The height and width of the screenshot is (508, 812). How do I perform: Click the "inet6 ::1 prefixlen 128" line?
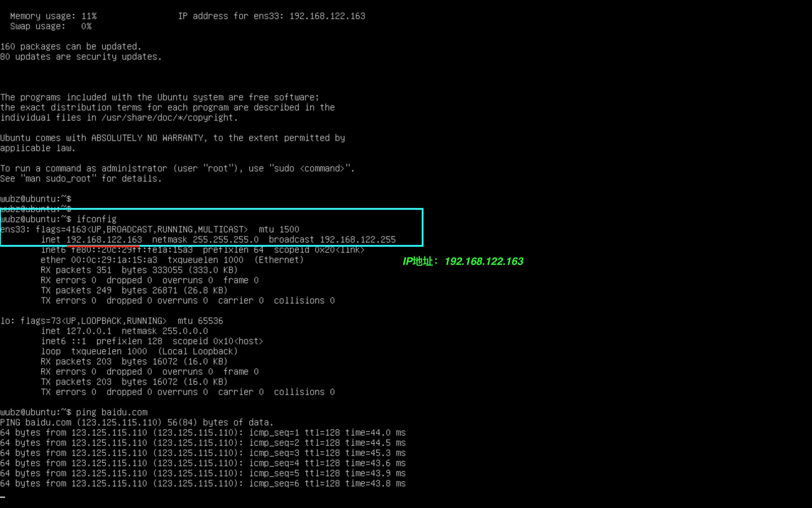pyautogui.click(x=152, y=341)
